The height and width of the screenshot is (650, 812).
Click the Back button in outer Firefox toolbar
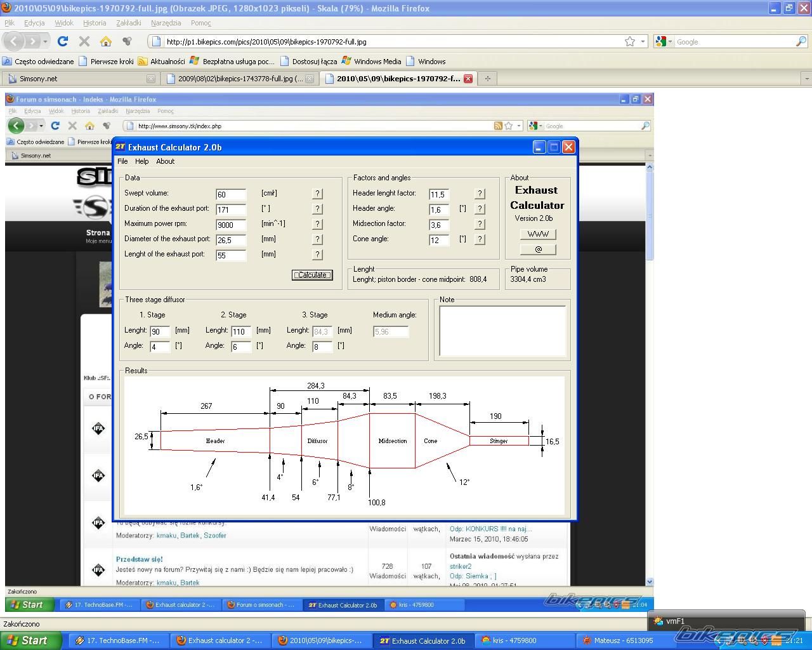pyautogui.click(x=14, y=41)
